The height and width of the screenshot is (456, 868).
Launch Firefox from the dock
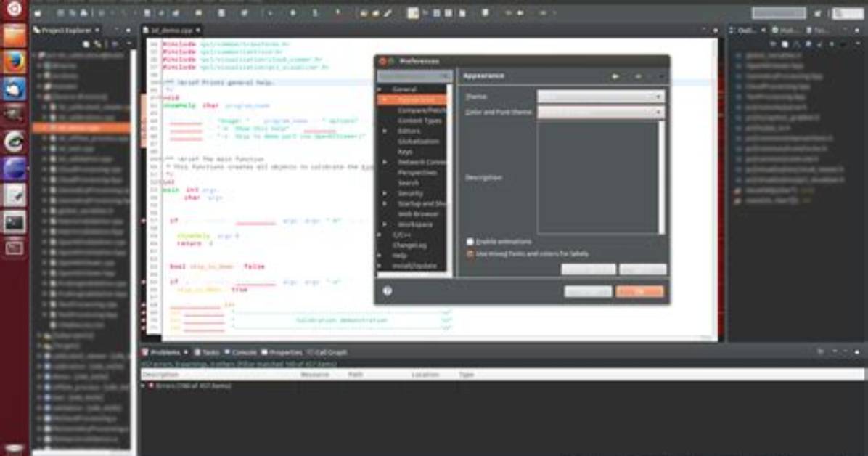point(14,62)
